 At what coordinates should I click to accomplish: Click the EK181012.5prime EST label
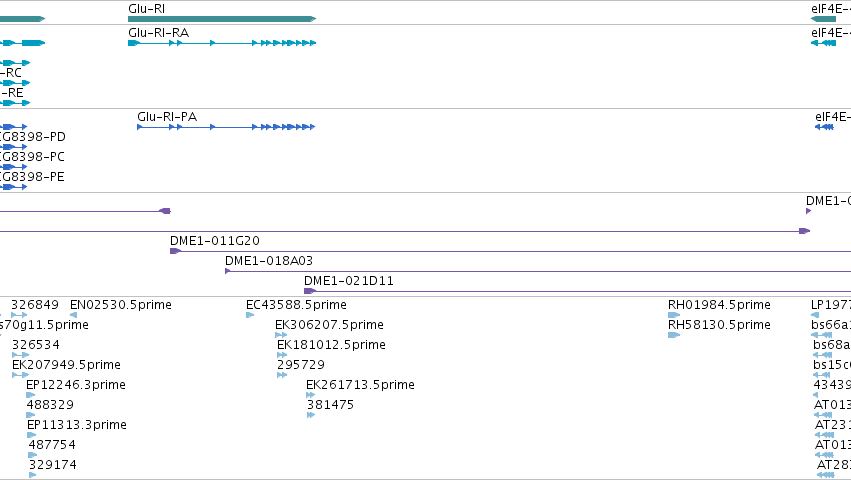[x=332, y=345]
